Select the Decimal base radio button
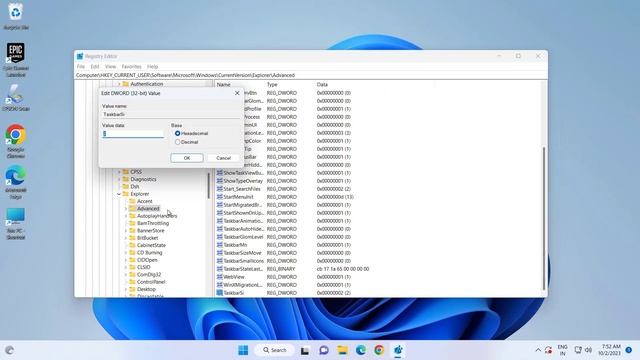This screenshot has width=640, height=360. 178,142
